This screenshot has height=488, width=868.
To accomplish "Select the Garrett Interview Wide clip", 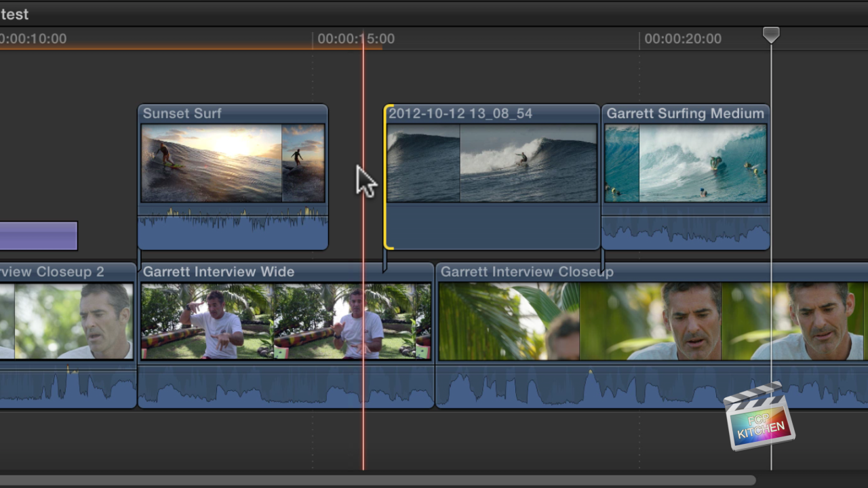I will (x=285, y=319).
